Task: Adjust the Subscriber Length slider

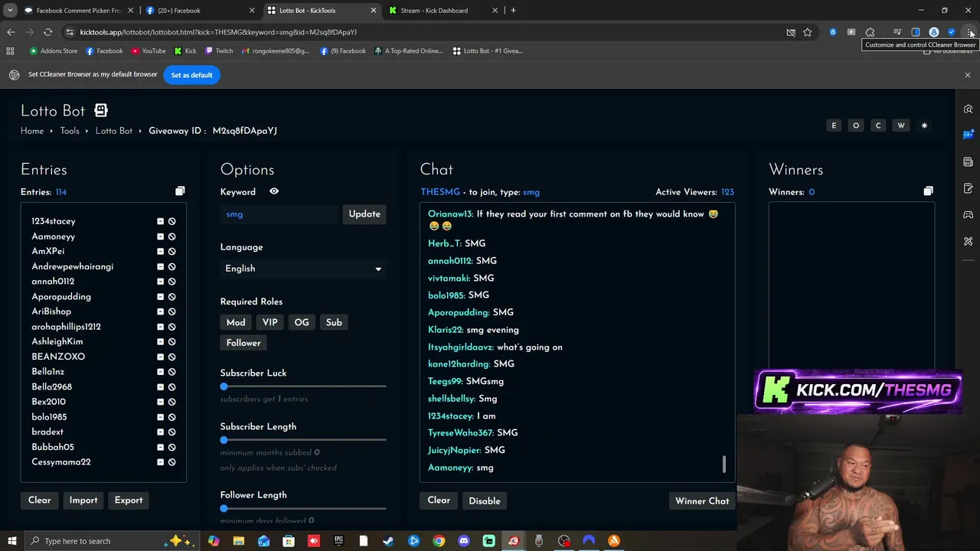Action: point(303,440)
